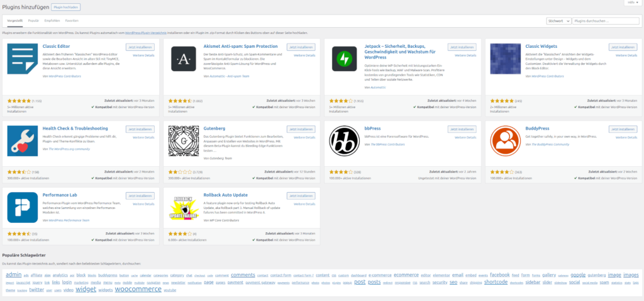Open the WordPress-Plugin-Verzeichnis link

click(146, 33)
